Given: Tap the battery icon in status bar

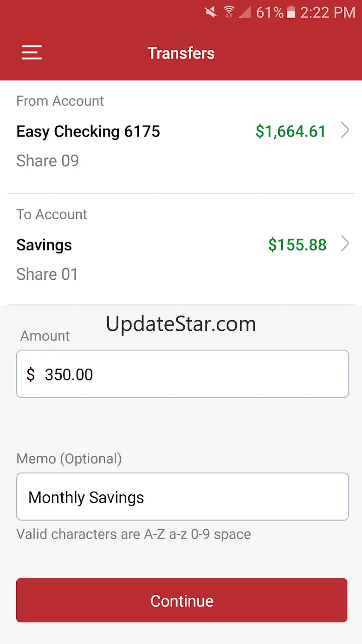Looking at the screenshot, I should coord(291,13).
